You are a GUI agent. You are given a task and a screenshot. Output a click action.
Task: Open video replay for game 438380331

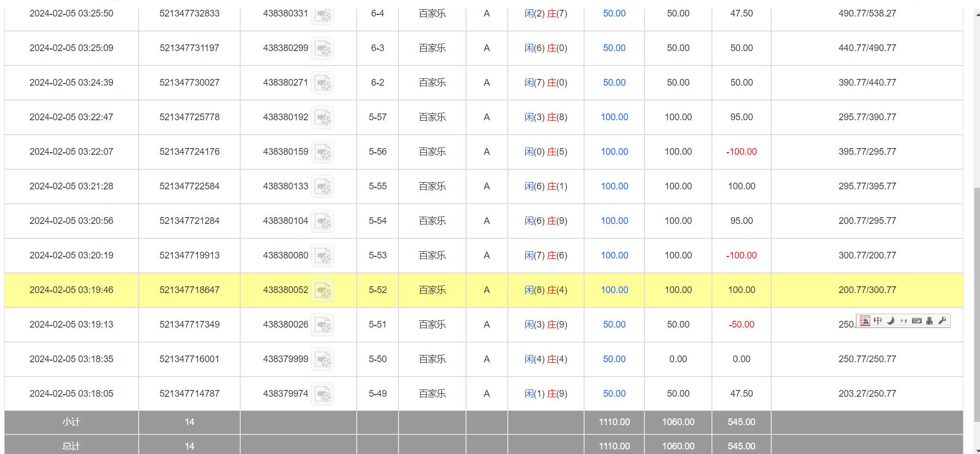point(322,14)
